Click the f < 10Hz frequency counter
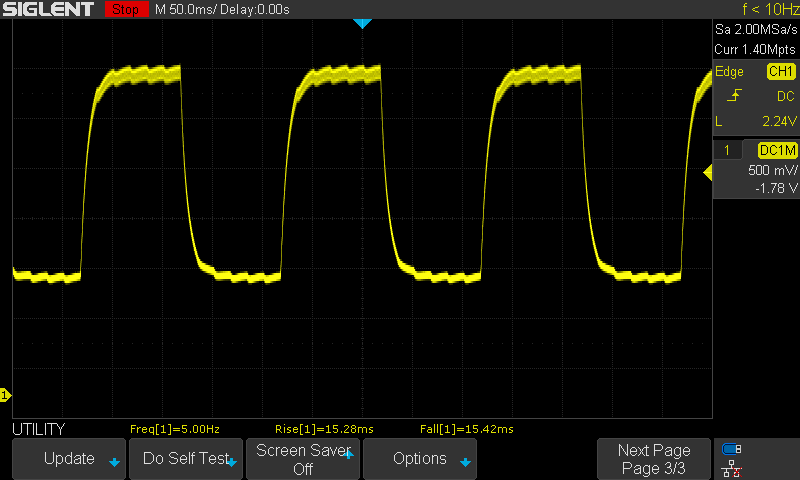800x480 pixels. [x=770, y=9]
